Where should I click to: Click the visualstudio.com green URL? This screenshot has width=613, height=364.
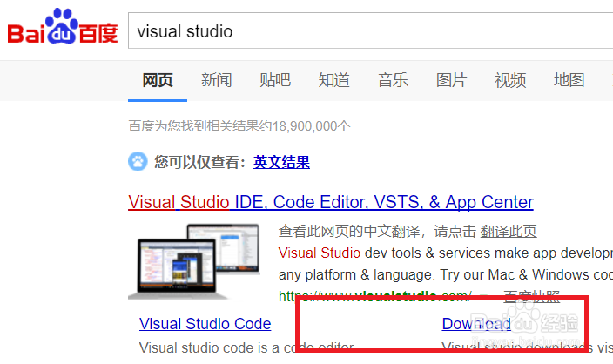(x=375, y=296)
